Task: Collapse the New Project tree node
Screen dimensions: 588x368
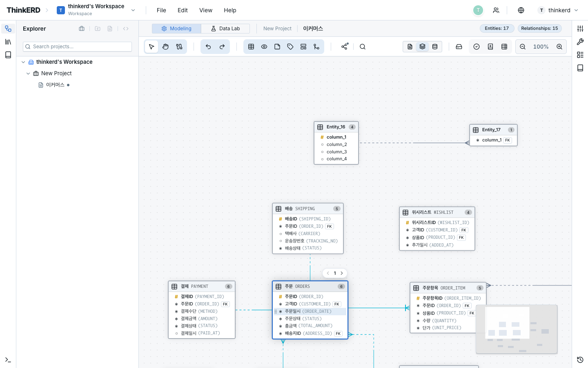Action: click(28, 74)
